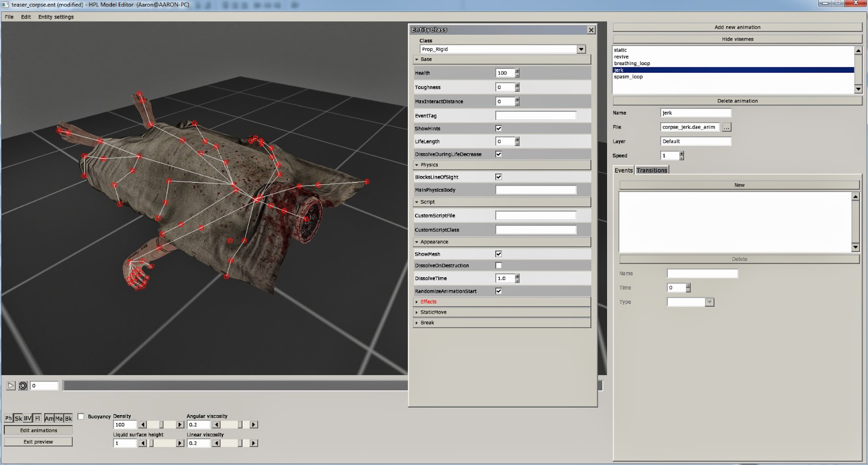Screen dimensions: 868x465
Task: Switch to the Events tab
Action: click(624, 170)
